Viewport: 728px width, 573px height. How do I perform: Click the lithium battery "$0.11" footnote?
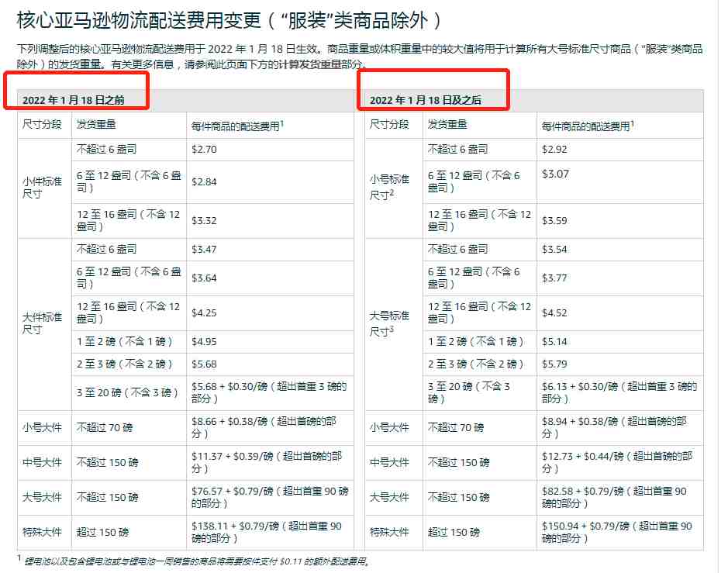(x=194, y=561)
